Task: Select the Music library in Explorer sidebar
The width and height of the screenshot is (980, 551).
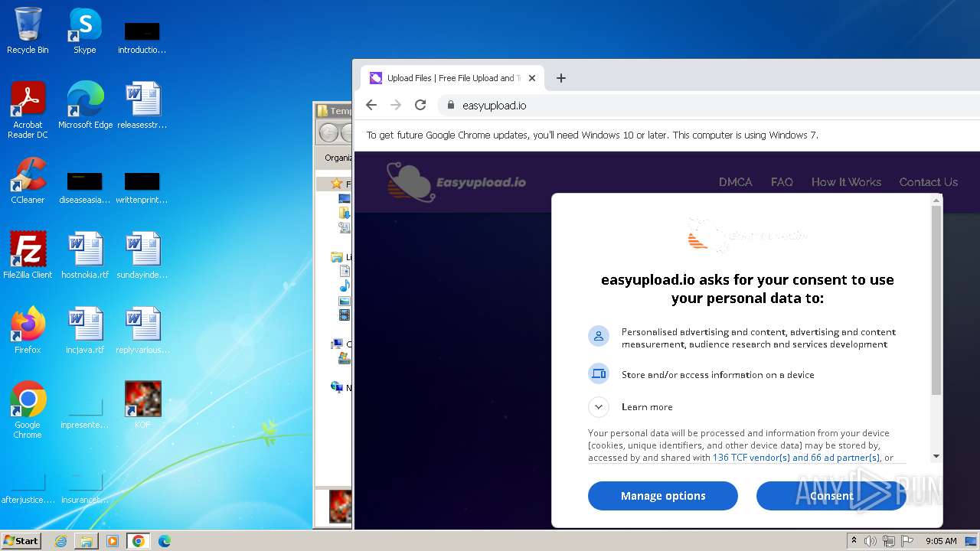Action: point(345,286)
